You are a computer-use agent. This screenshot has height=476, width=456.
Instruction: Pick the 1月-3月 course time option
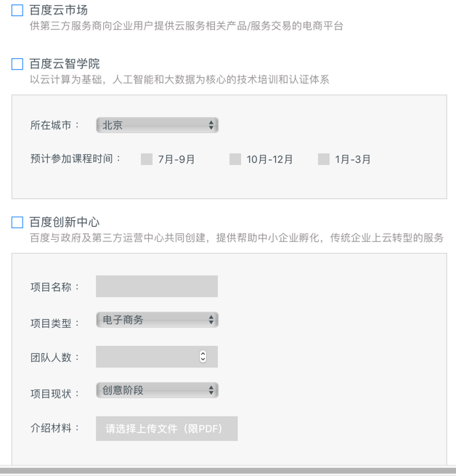point(324,159)
